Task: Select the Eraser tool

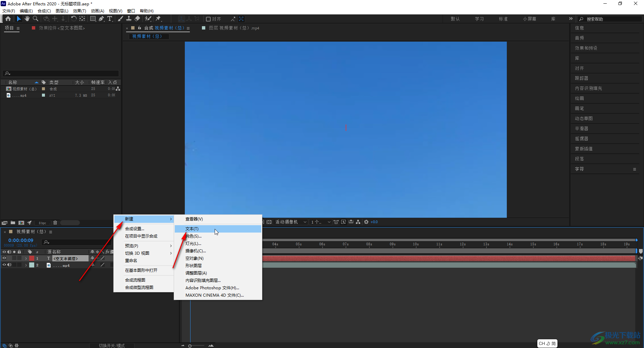Action: click(x=138, y=19)
